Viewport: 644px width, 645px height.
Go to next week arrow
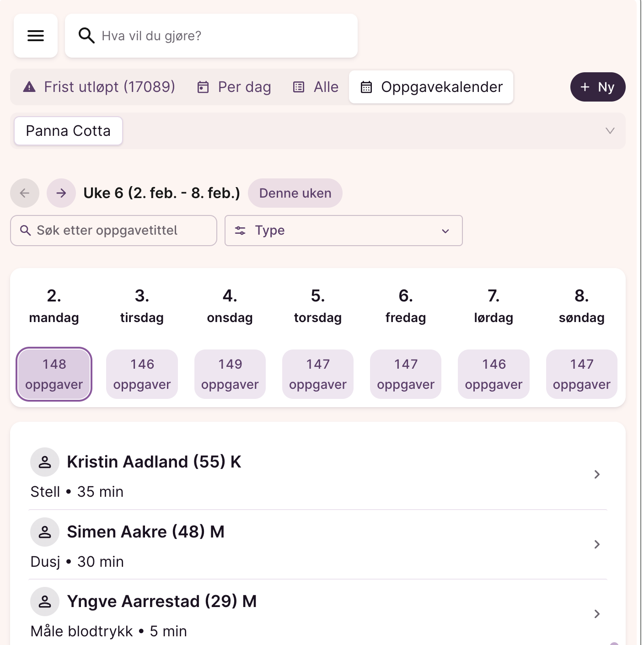coord(61,193)
